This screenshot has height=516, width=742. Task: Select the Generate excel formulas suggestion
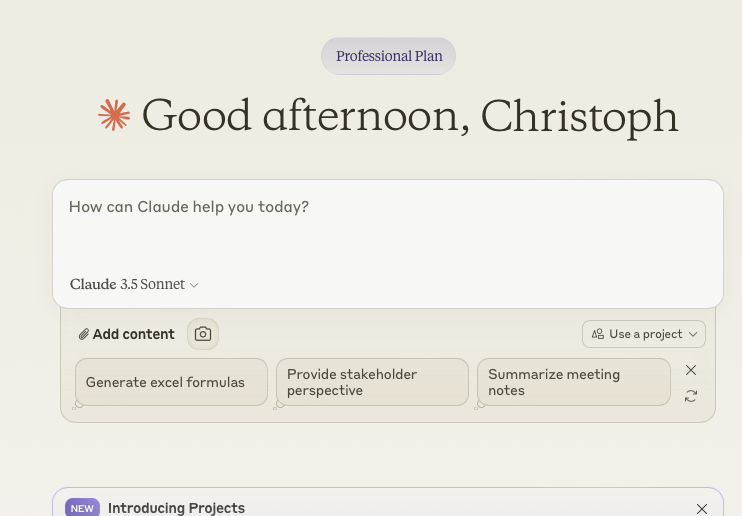(x=171, y=382)
